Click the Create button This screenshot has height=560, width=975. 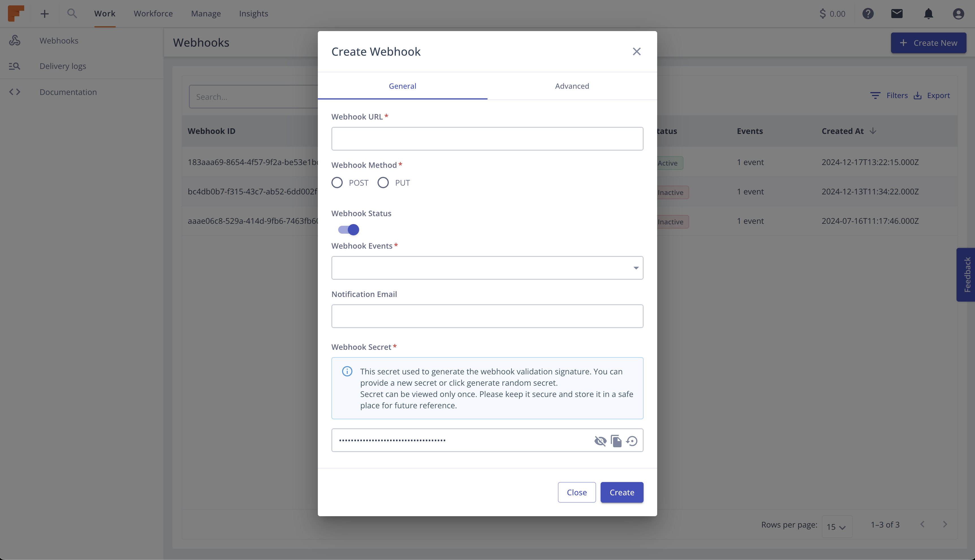pos(622,492)
